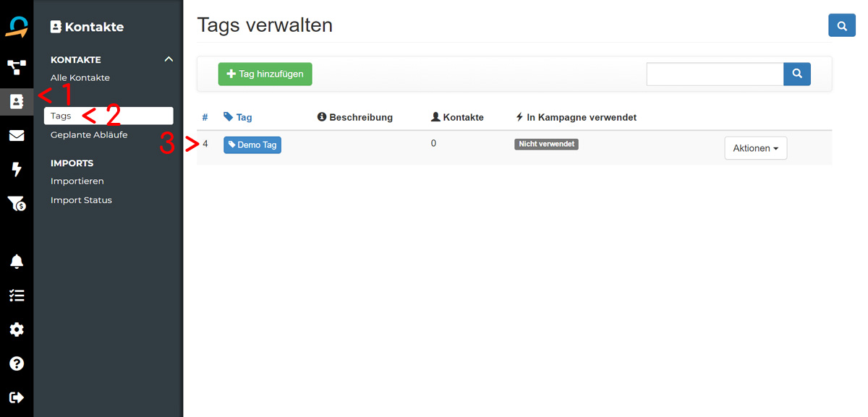The image size is (868, 417).
Task: Open notifications bell icon
Action: click(17, 262)
